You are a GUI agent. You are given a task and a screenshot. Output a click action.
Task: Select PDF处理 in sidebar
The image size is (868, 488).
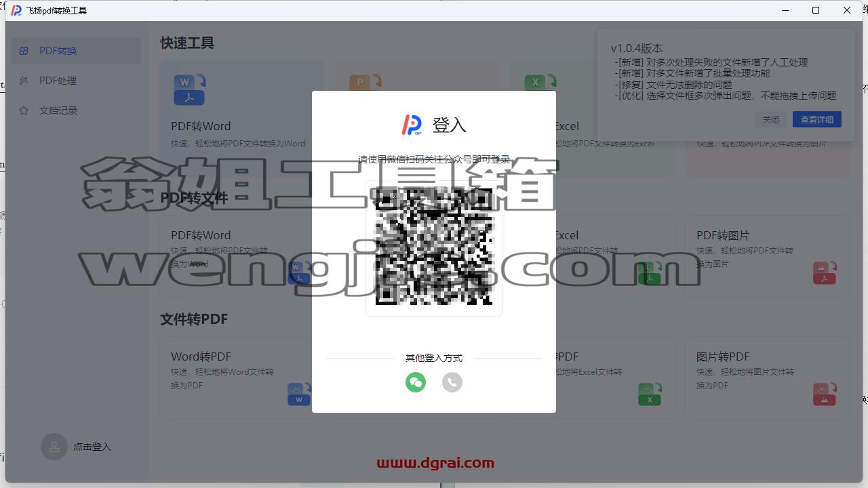point(76,81)
